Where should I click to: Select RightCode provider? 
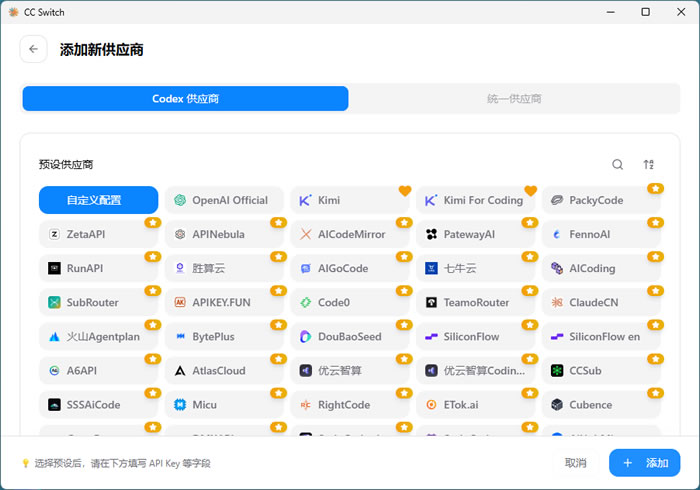pos(350,405)
